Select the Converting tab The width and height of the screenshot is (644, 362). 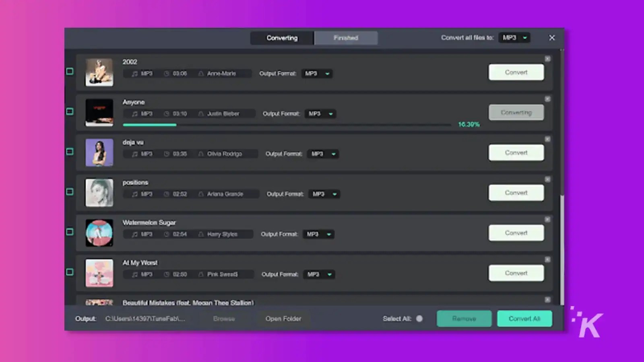point(281,38)
